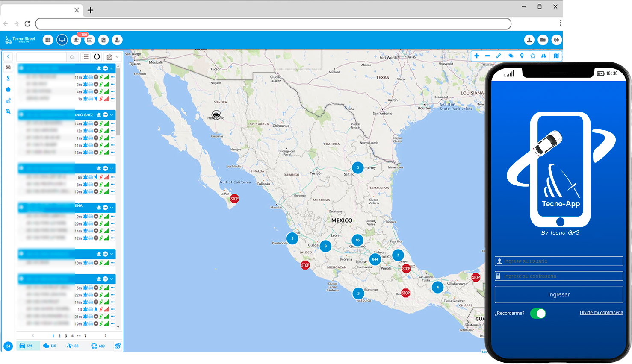Click the 644 cluster marker on map

[x=375, y=259]
